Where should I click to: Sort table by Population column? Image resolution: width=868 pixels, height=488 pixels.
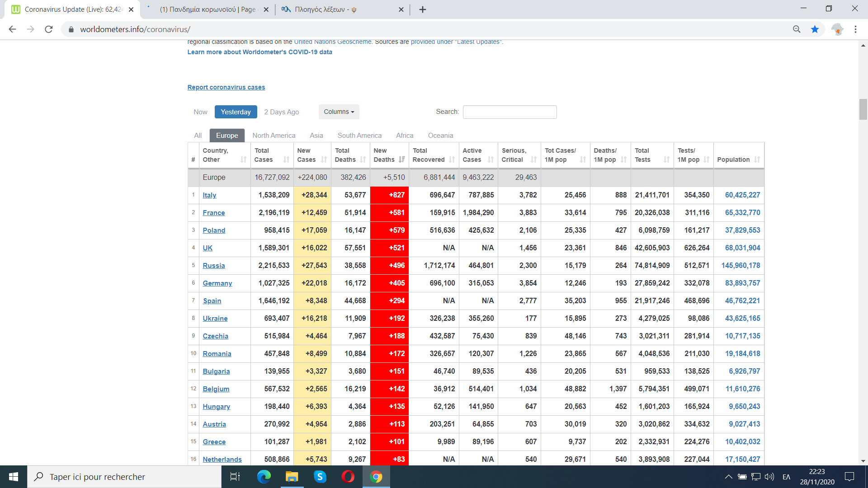(x=739, y=155)
